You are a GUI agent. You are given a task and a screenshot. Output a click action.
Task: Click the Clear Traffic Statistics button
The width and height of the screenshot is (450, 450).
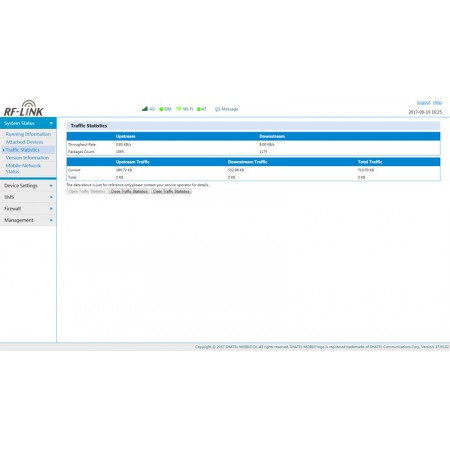pos(171,191)
